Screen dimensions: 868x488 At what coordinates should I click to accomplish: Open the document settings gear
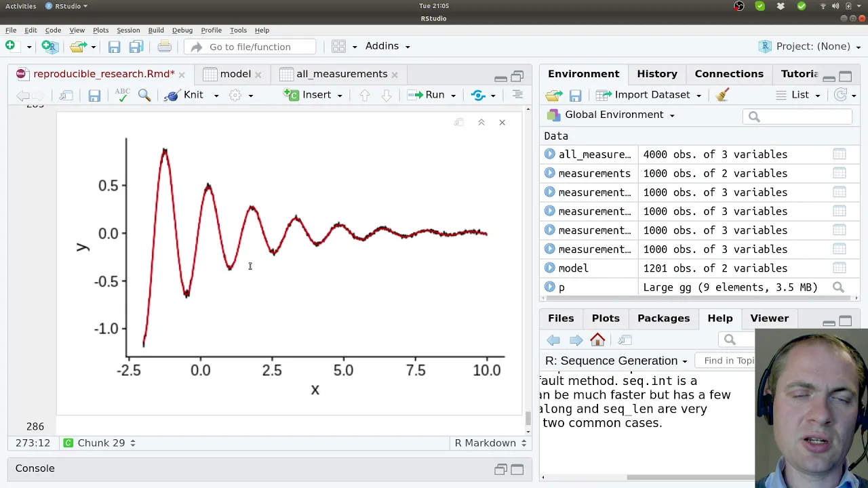(x=235, y=95)
